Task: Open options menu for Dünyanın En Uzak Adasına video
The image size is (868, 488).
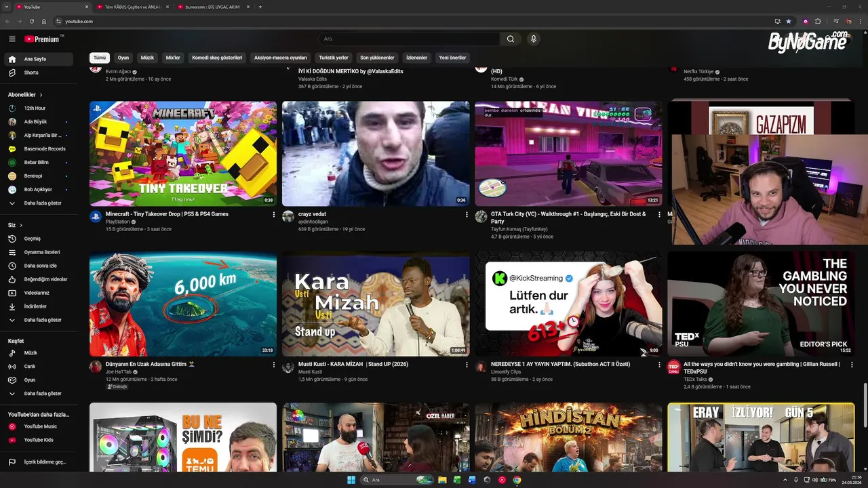Action: pyautogui.click(x=274, y=365)
